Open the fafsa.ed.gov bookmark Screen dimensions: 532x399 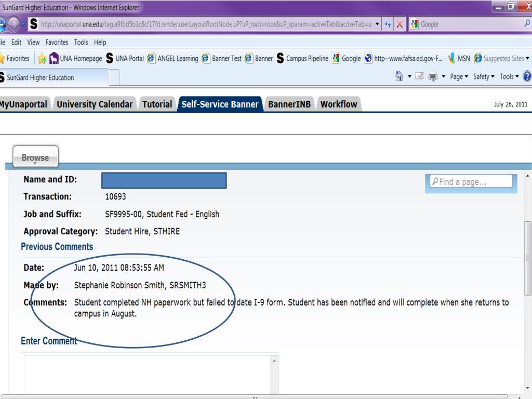[403, 58]
